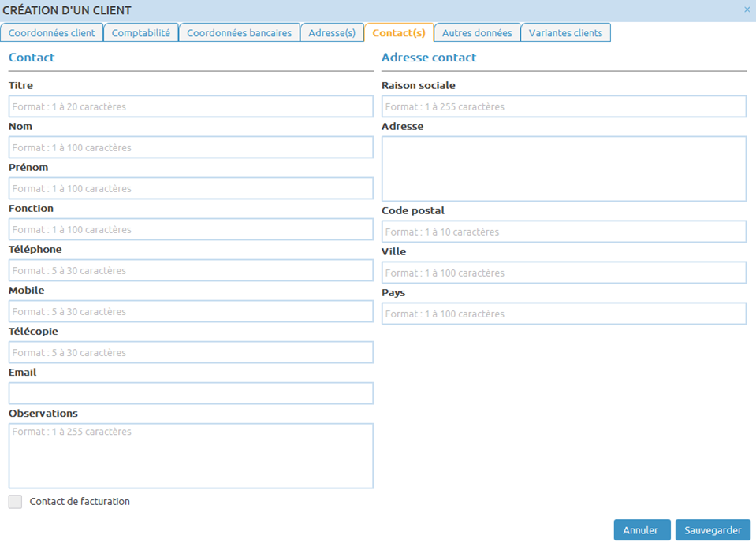Click into the Nom field
This screenshot has height=542, width=756.
click(x=191, y=147)
